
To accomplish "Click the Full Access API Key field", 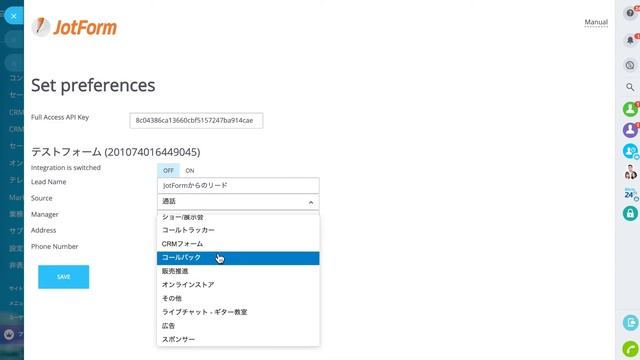I will 196,120.
